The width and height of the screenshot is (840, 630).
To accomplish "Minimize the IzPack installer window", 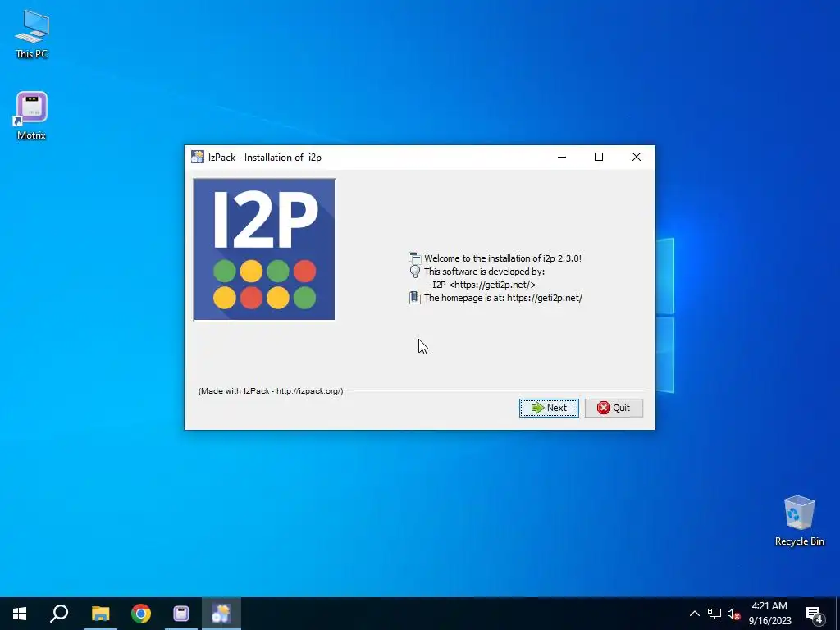I will [x=562, y=157].
